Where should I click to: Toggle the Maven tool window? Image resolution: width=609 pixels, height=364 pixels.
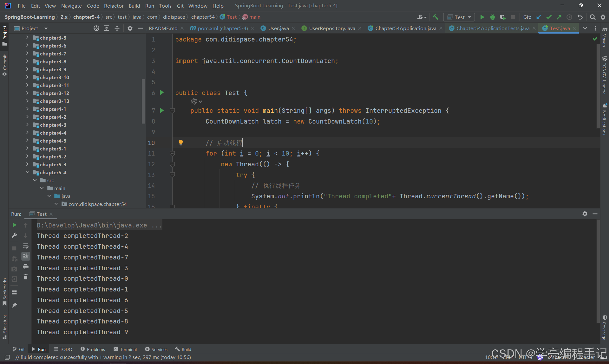[605, 37]
